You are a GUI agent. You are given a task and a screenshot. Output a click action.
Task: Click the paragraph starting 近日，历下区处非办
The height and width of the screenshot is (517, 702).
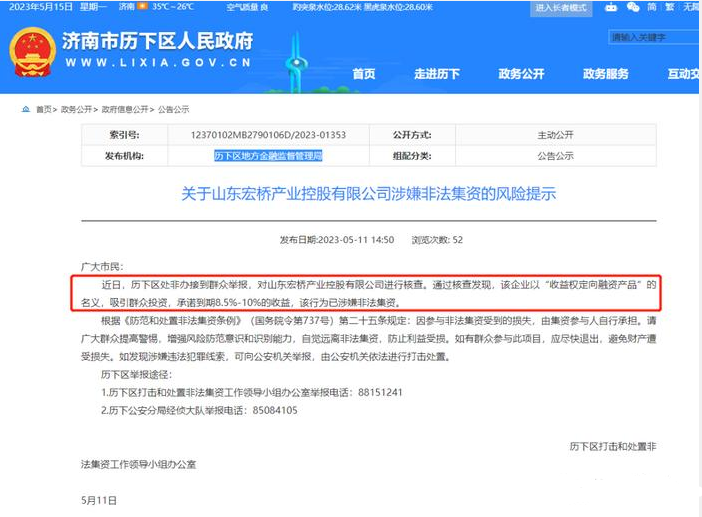pyautogui.click(x=368, y=294)
